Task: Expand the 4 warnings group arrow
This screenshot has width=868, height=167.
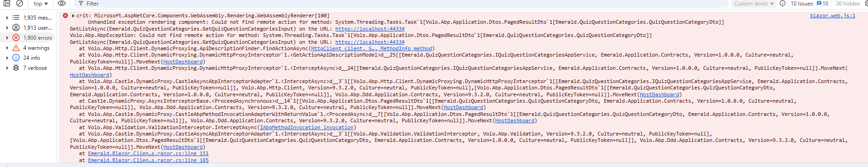Action: [x=7, y=48]
